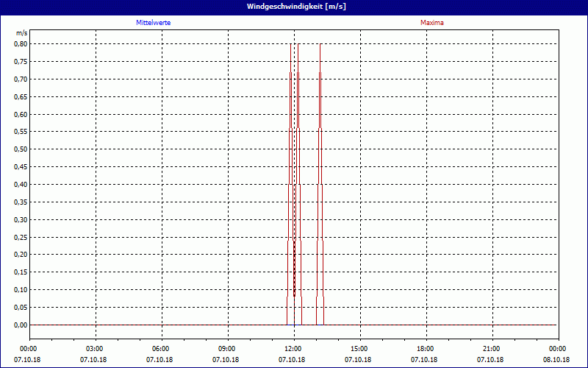Click the m/s unit label above y-axis
The image size is (588, 368).
pyautogui.click(x=21, y=33)
